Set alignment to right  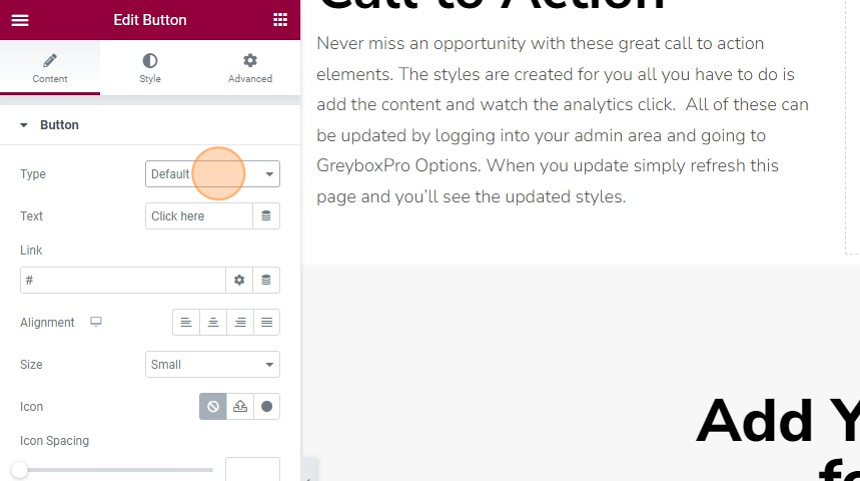tap(240, 322)
